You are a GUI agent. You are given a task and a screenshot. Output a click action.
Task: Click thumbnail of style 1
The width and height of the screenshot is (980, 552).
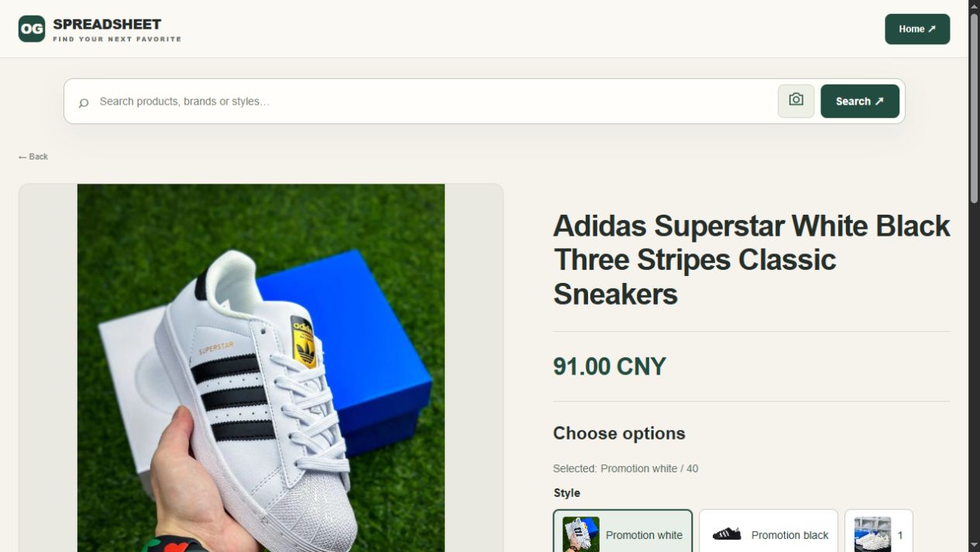872,534
